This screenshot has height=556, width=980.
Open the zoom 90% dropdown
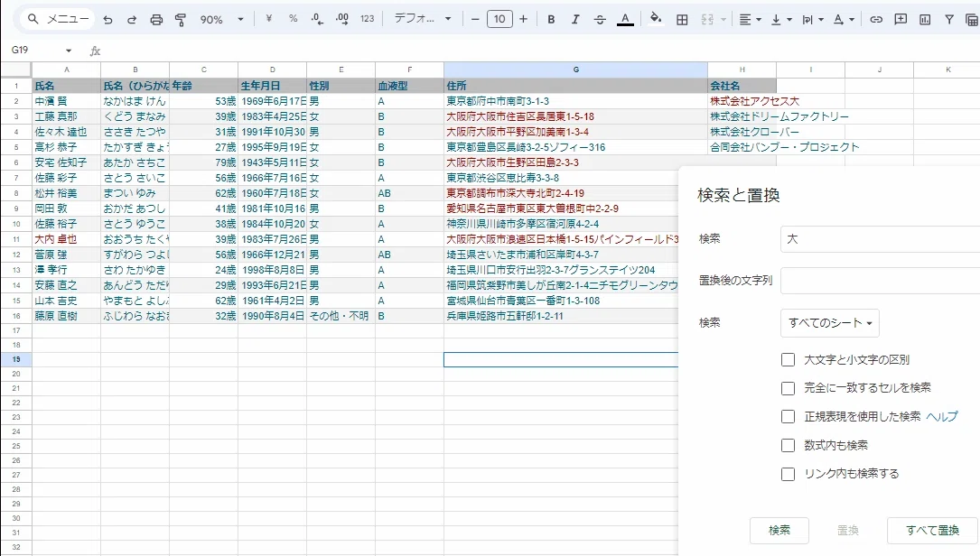pyautogui.click(x=222, y=19)
